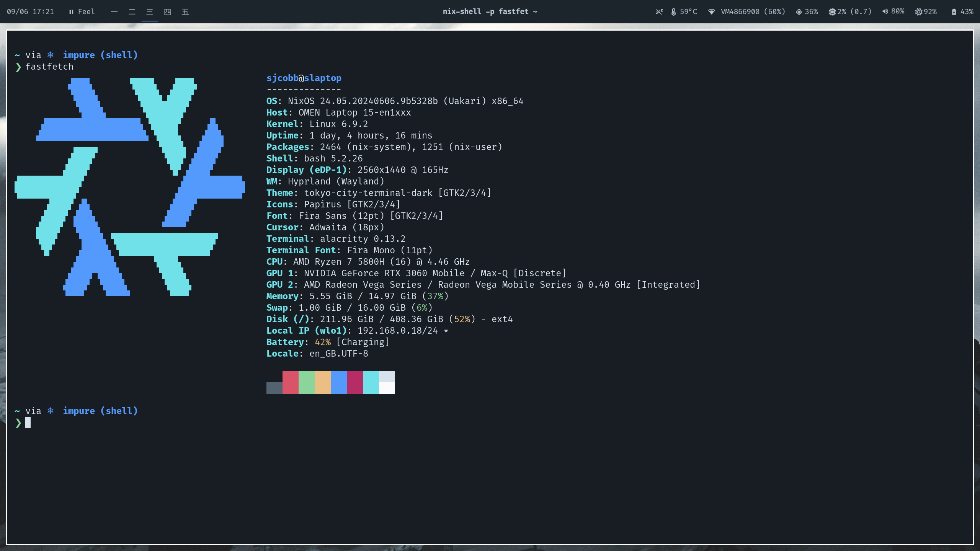Click the charging battery icon
This screenshot has width=980, height=551.
[954, 12]
